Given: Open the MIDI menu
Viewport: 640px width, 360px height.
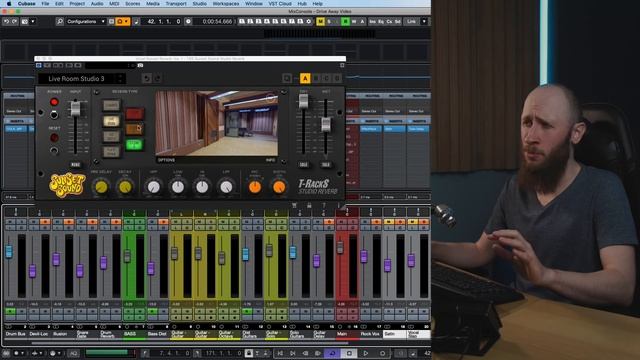Looking at the screenshot, I should click(x=114, y=3).
